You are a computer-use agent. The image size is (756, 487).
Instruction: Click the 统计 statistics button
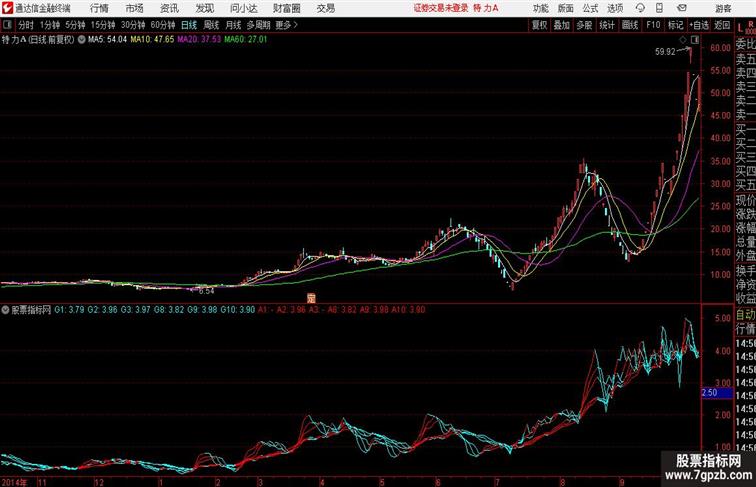(607, 25)
